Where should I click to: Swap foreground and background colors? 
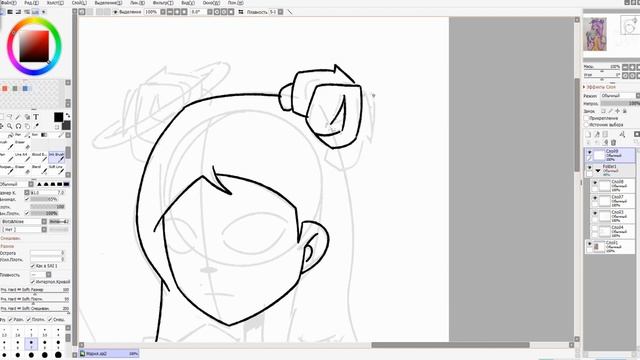[68, 116]
